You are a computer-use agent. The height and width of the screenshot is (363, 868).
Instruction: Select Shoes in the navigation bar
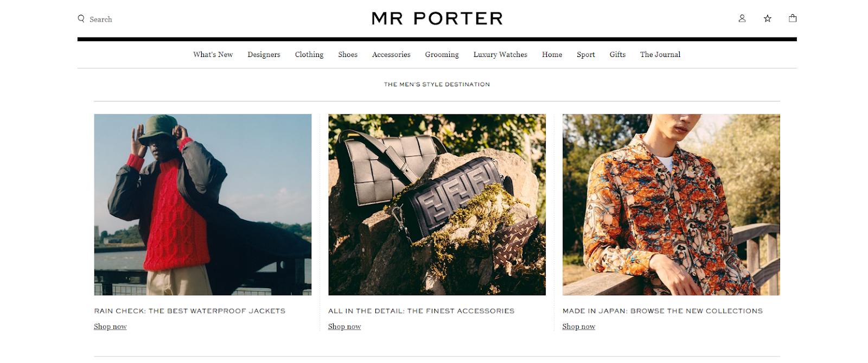(x=348, y=54)
